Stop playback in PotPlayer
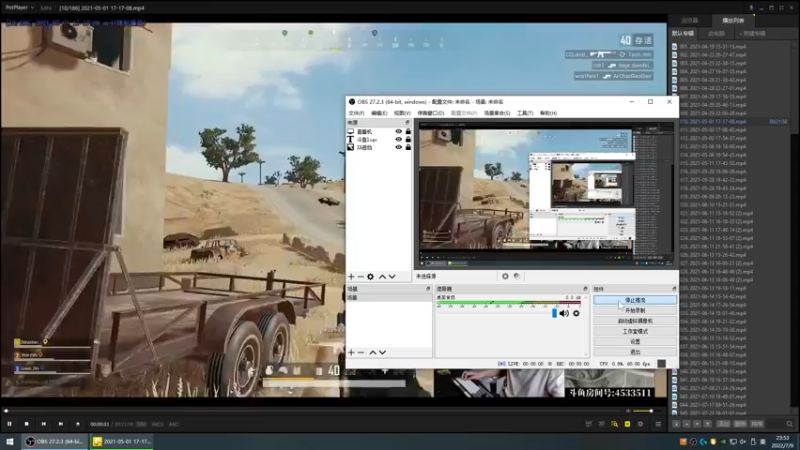Image resolution: width=800 pixels, height=450 pixels. (27, 424)
